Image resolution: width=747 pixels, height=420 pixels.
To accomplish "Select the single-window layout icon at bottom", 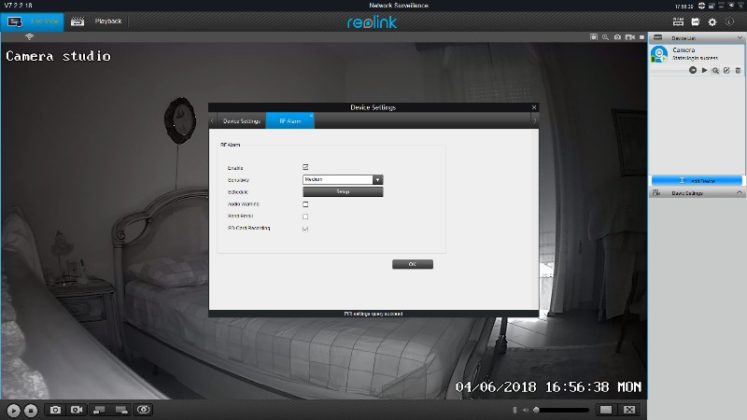I will 606,410.
